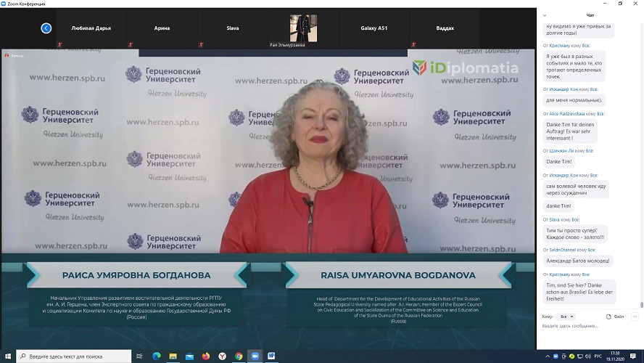Image resolution: width=644 pixels, height=363 pixels.
Task: Click the previous participants arrow button
Action: point(46,28)
